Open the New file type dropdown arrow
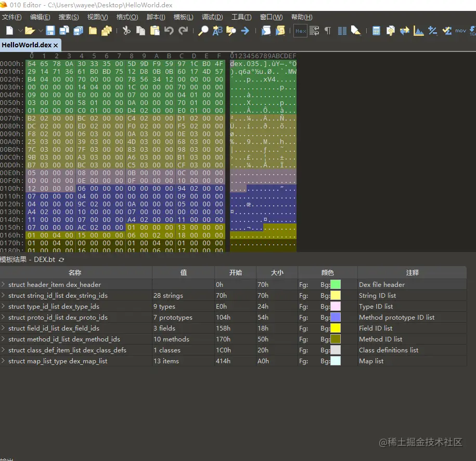This screenshot has height=461, width=476. [20, 31]
